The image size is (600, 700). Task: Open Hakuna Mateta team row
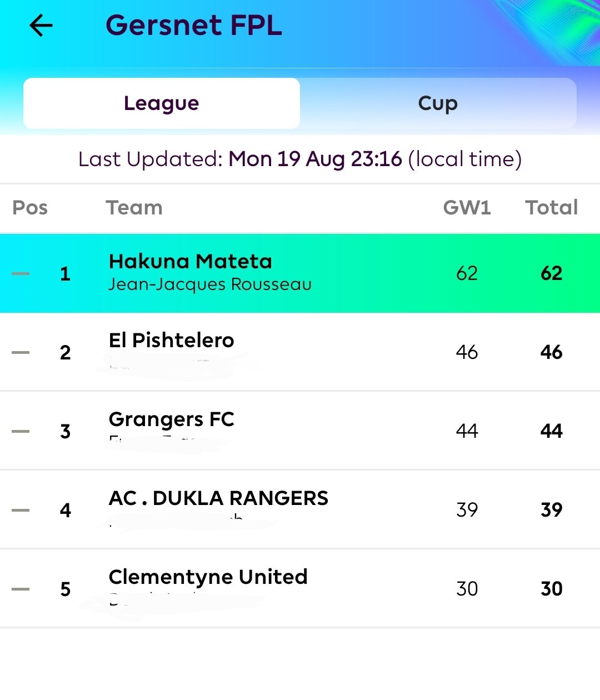300,273
